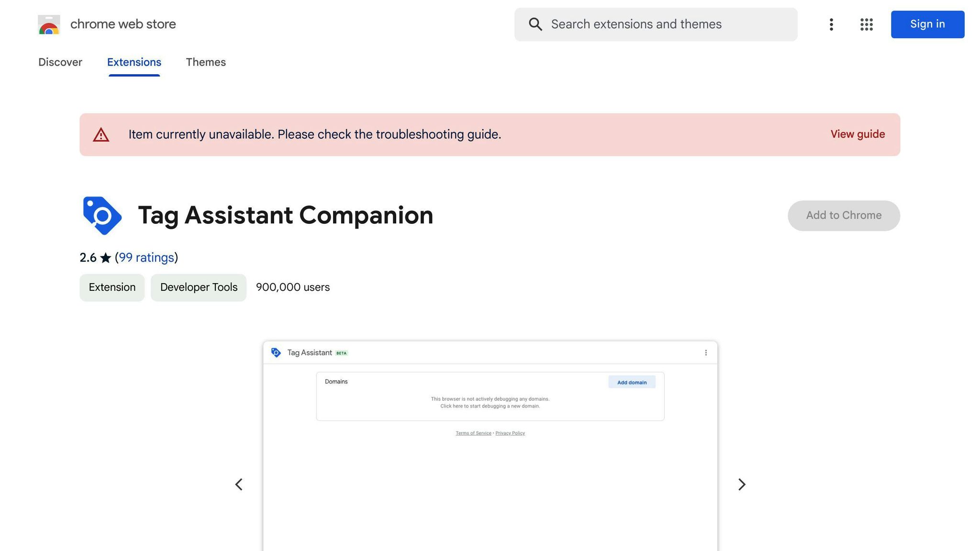Click the kebab menu inside screenshot preview
This screenshot has height=551, width=980.
pos(705,353)
